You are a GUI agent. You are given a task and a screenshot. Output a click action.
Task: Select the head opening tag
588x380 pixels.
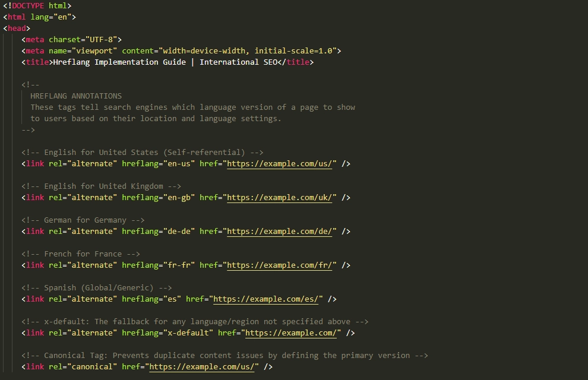point(15,28)
